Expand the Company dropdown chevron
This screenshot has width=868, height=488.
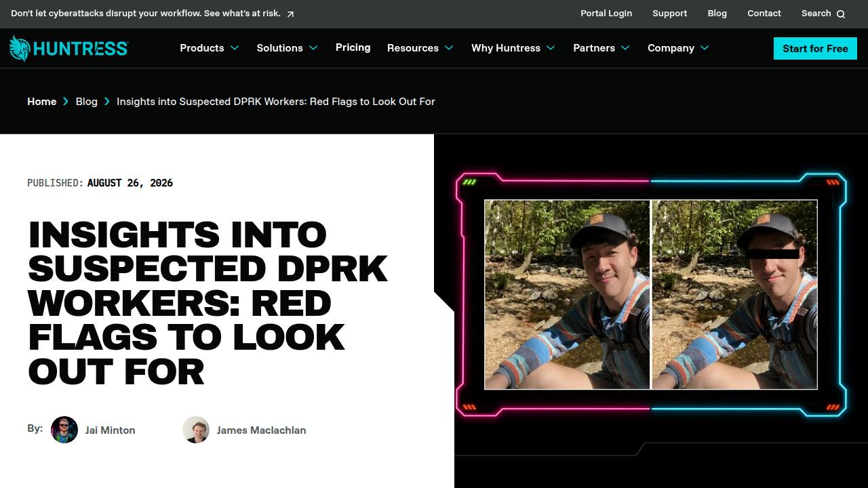[705, 48]
